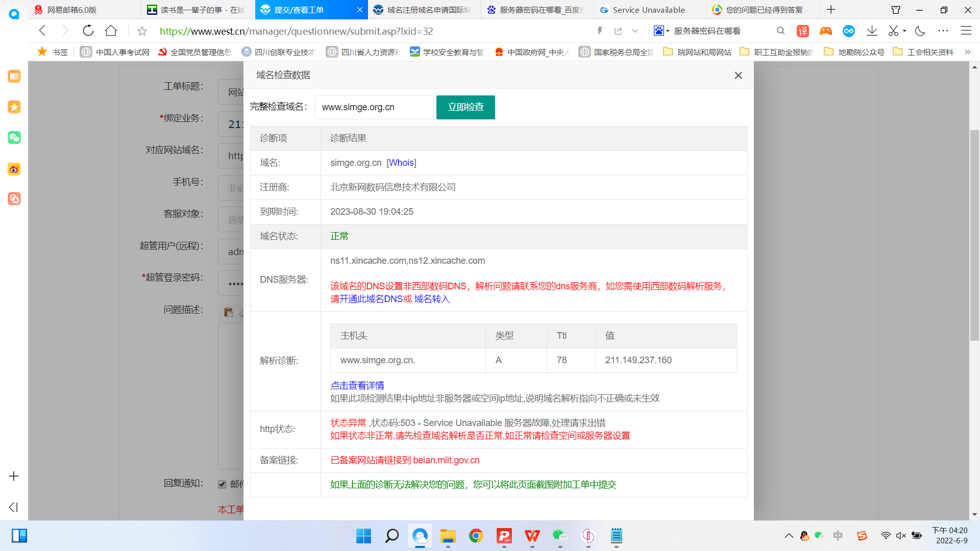Expand search engine selector dropdown
Viewport: 980px width, 551px height.
click(x=661, y=31)
